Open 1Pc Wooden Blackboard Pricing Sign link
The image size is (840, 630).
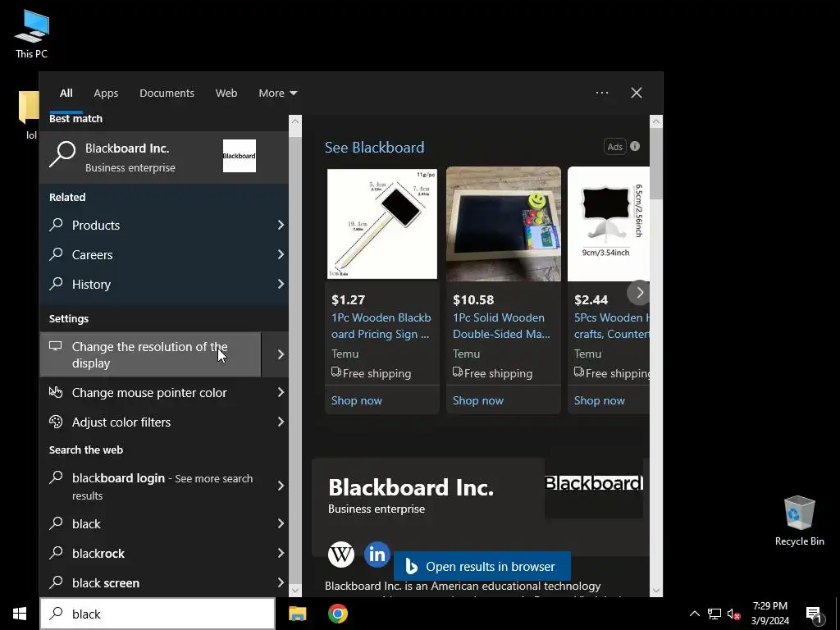pos(381,326)
